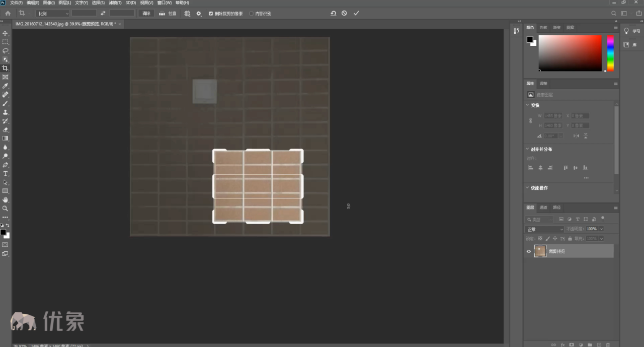644x347 pixels.
Task: Click the 清除 button in options bar
Action: tap(146, 14)
